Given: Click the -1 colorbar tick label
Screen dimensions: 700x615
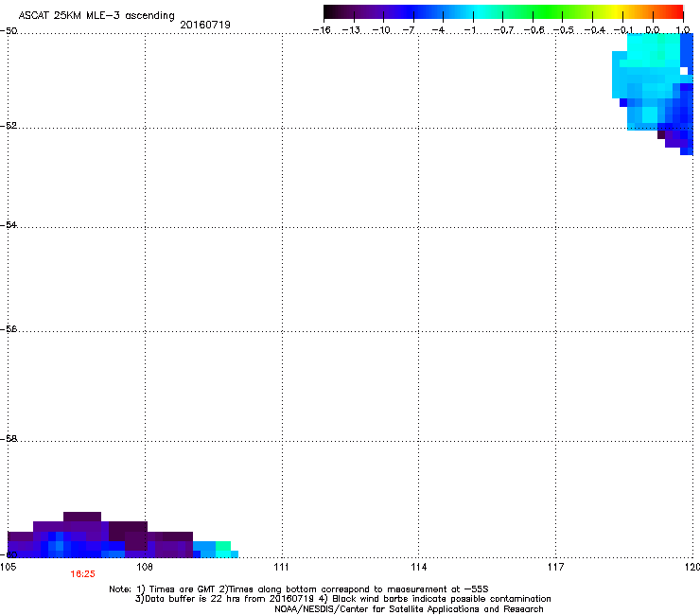Looking at the screenshot, I should (469, 30).
